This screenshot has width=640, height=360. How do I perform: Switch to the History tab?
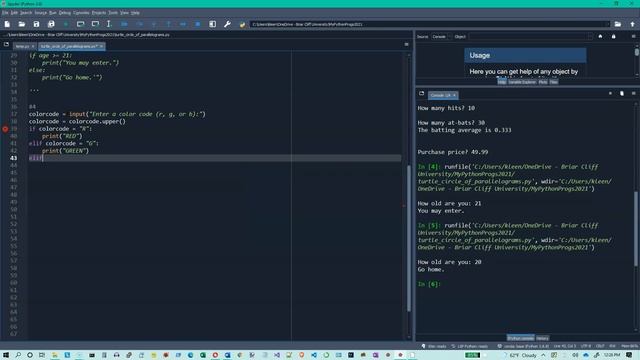[x=542, y=338]
